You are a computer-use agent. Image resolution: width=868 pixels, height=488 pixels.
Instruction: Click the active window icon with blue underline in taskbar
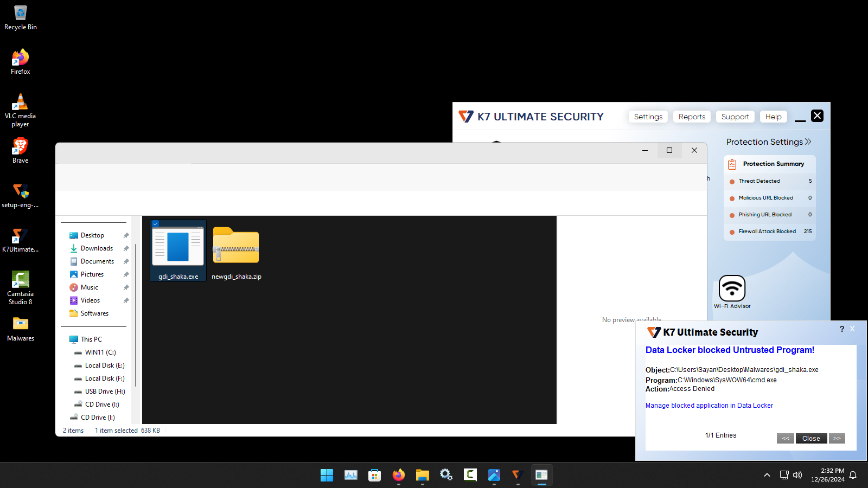542,475
